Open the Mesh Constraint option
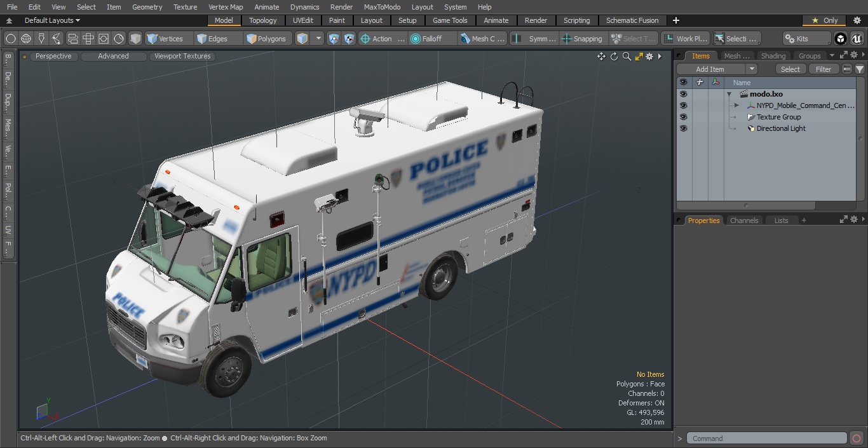Viewport: 868px width, 448px height. click(x=482, y=39)
